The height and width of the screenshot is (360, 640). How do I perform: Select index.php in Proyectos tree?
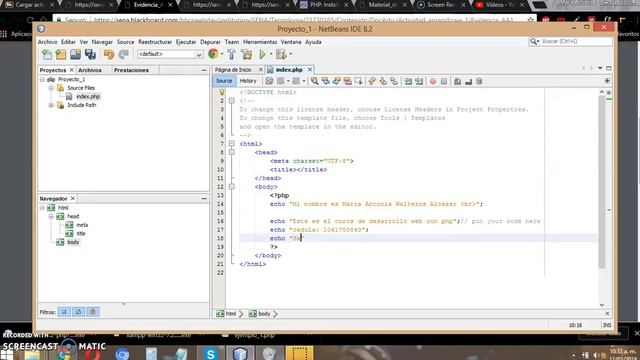click(88, 97)
